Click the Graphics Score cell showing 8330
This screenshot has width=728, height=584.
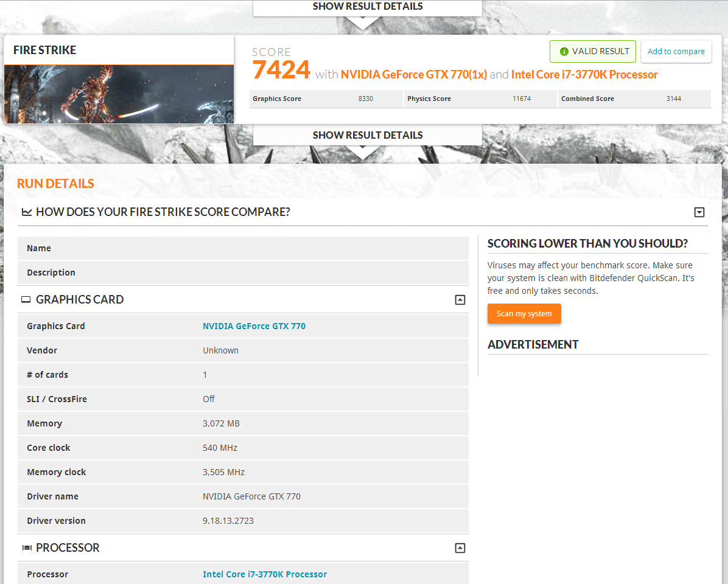[326, 98]
